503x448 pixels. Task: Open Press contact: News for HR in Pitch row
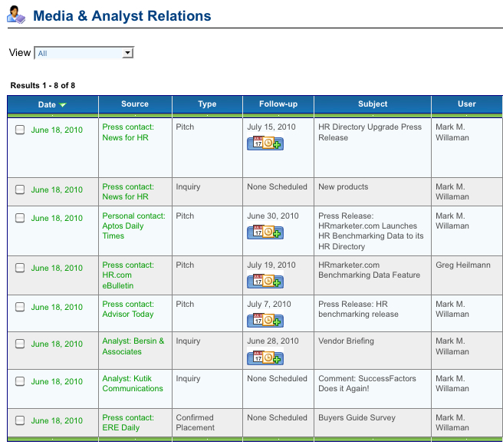[x=128, y=132]
